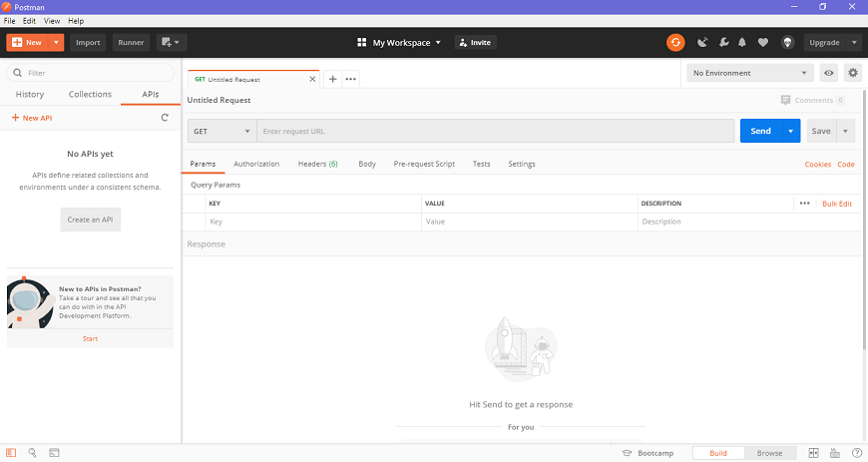This screenshot has height=462, width=868.
Task: Open keyboard shortcuts icon
Action: pyautogui.click(x=835, y=453)
